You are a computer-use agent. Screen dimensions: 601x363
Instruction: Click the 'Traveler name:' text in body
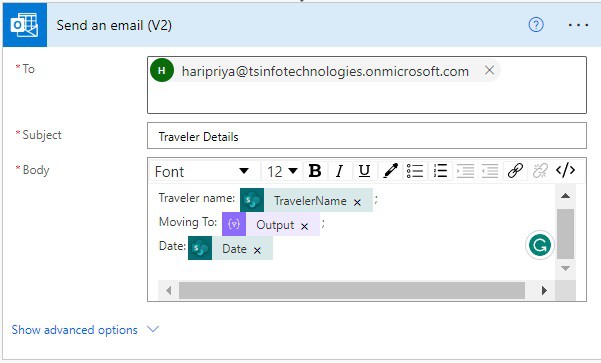click(x=197, y=198)
